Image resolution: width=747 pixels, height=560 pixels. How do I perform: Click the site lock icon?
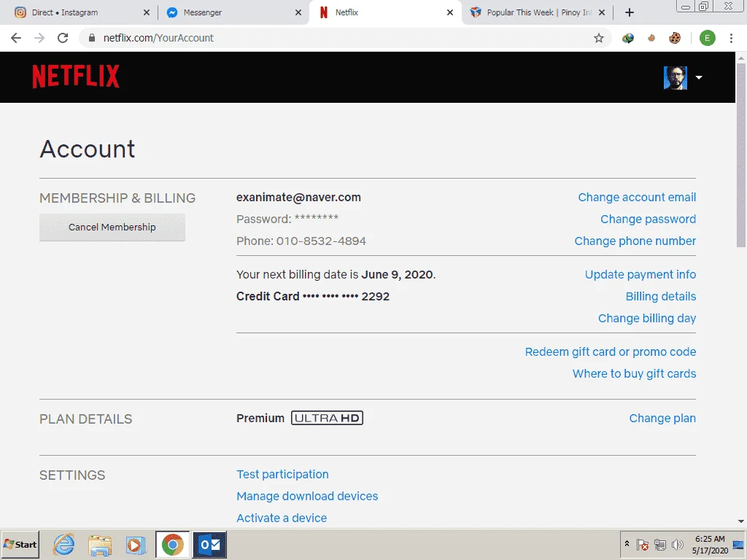92,38
